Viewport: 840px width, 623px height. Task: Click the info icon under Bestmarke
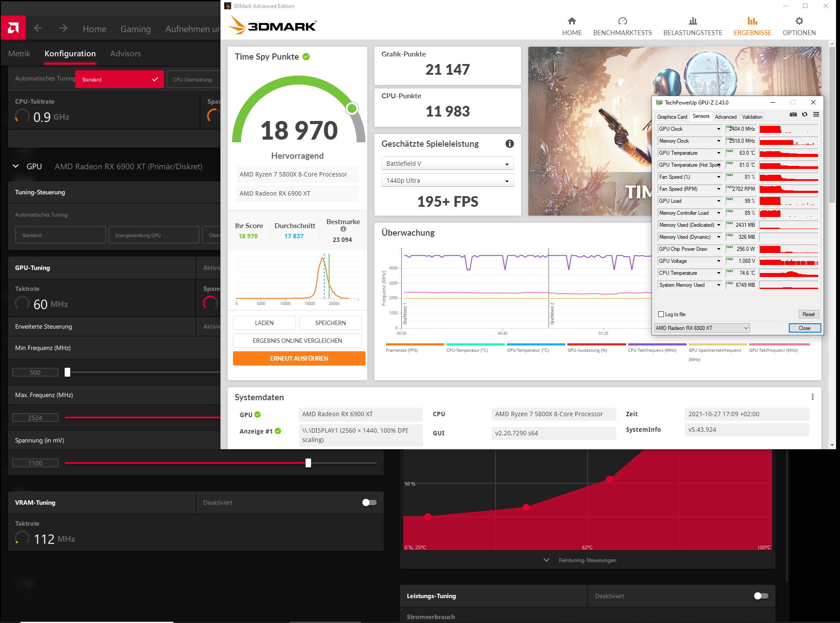343,229
